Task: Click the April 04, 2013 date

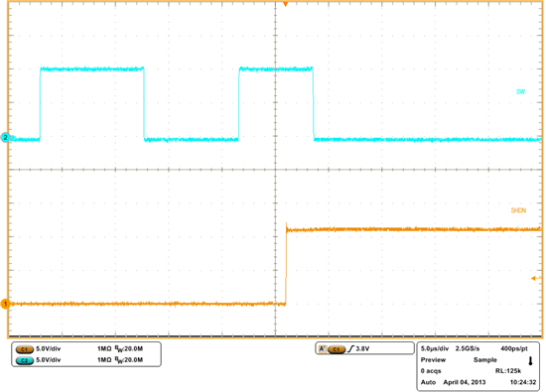Action: point(465,382)
